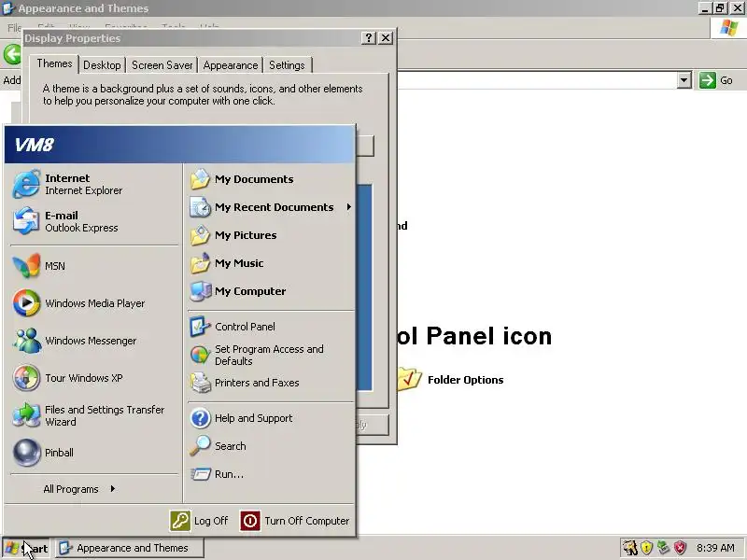The image size is (747, 560).
Task: Open My Documents folder icon
Action: (x=200, y=179)
